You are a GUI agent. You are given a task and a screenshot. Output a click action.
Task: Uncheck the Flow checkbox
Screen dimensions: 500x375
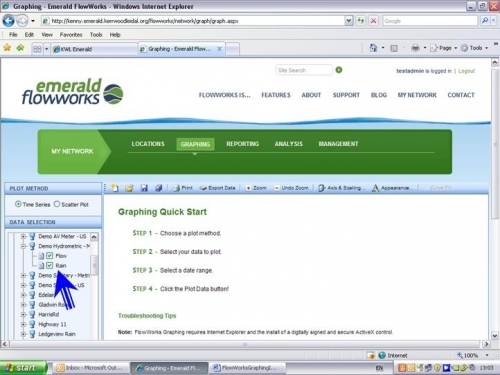(x=50, y=256)
